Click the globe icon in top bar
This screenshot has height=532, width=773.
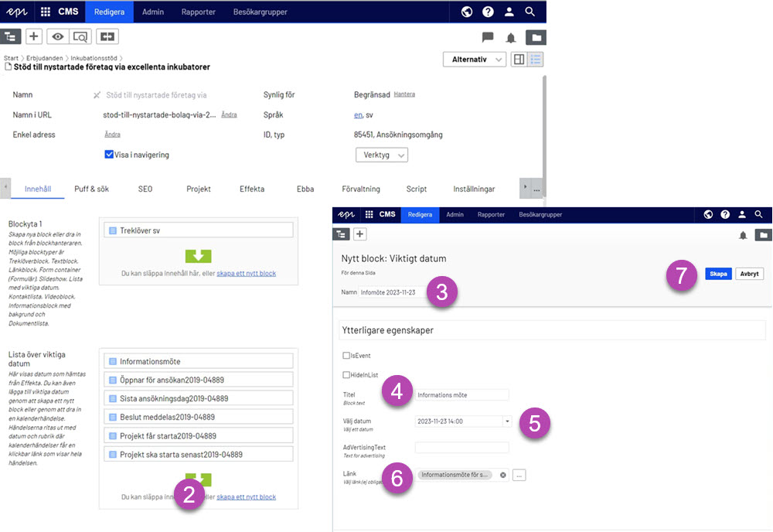click(467, 12)
